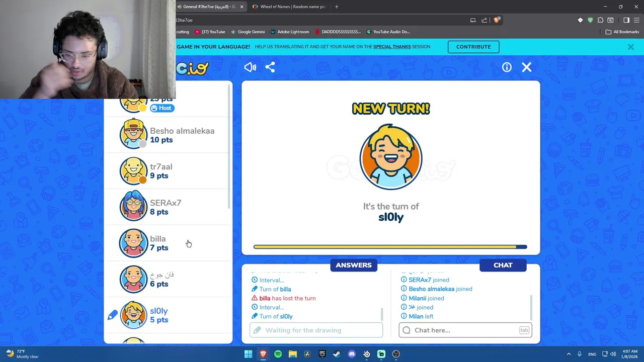Open the taskbar clock showing 4:07 AM

tap(630, 354)
